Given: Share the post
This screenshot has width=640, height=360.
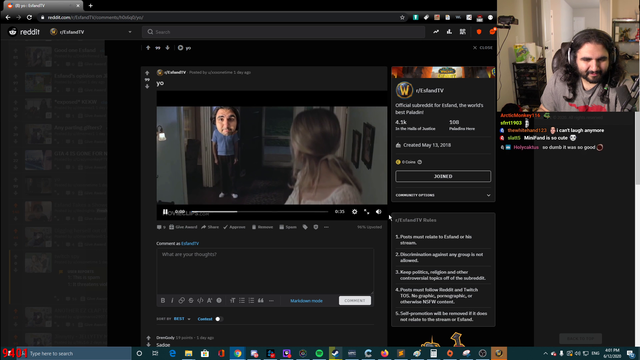Looking at the screenshot, I should pos(210,227).
